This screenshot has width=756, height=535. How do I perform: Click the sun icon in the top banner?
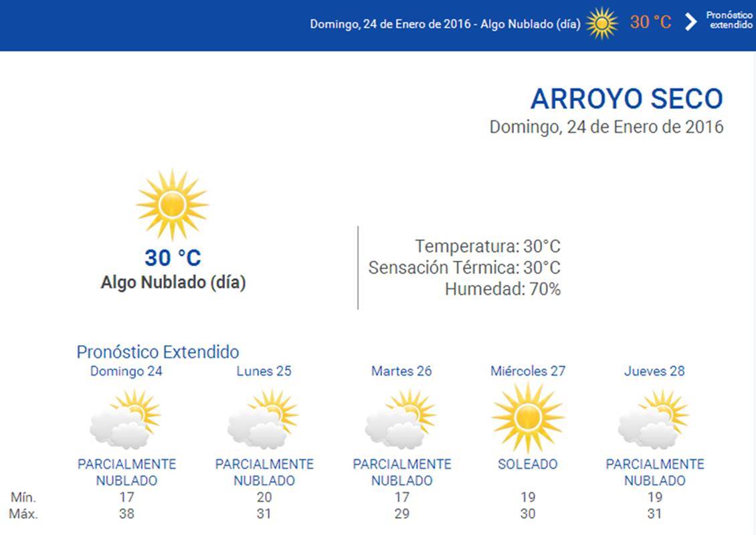point(601,23)
